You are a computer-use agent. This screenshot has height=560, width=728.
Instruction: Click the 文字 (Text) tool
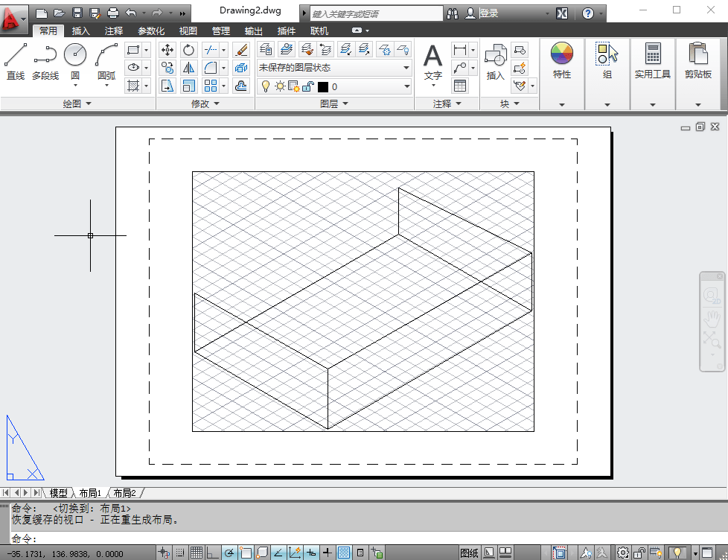432,63
